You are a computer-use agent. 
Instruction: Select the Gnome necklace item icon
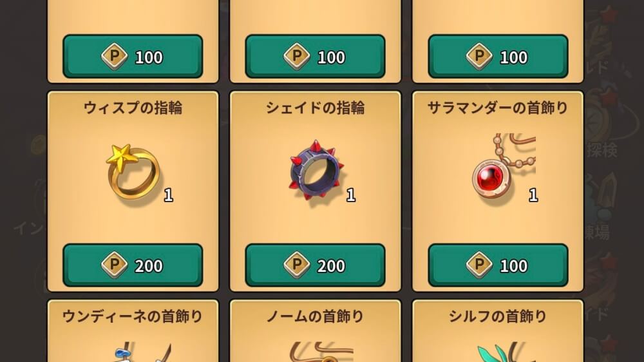pyautogui.click(x=321, y=352)
